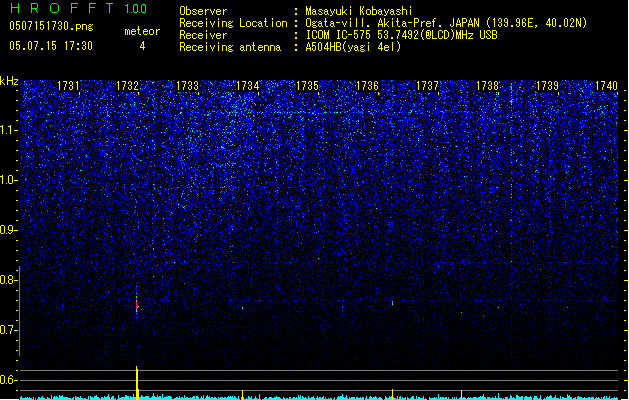This screenshot has height=400, width=629.
Task: Click the 'Receiver' field label
Action: (x=203, y=35)
